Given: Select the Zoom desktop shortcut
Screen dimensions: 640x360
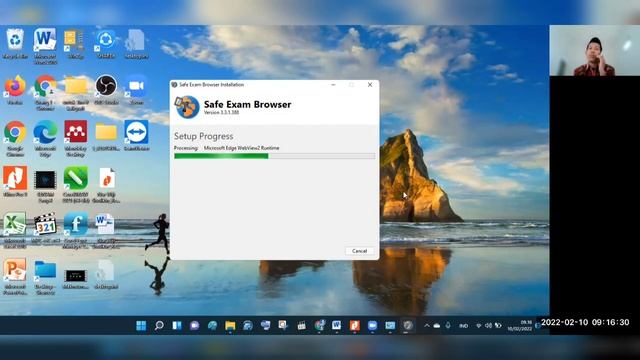Looking at the screenshot, I should pyautogui.click(x=136, y=90).
